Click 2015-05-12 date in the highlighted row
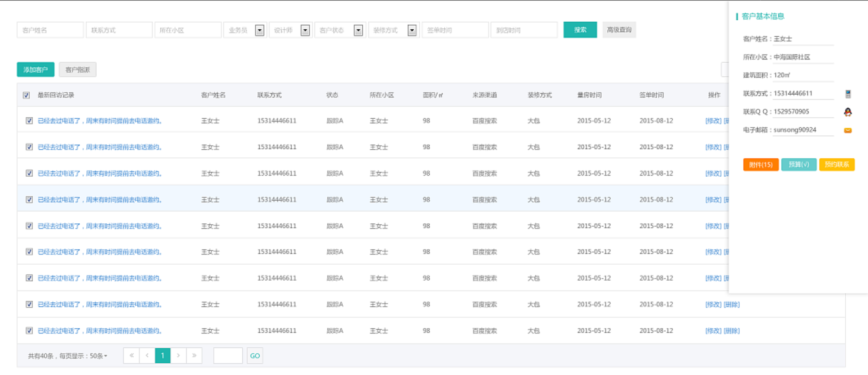This screenshot has height=375, width=868. tap(594, 199)
